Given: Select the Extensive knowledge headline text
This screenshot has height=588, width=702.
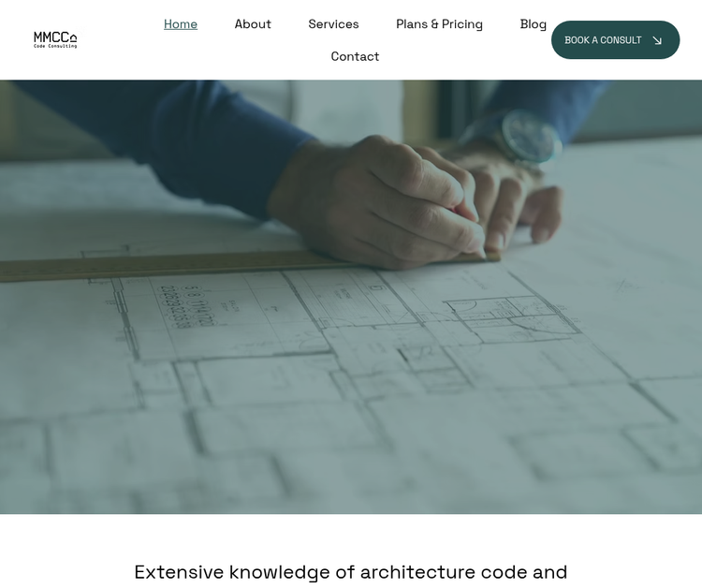Looking at the screenshot, I should point(351,572).
